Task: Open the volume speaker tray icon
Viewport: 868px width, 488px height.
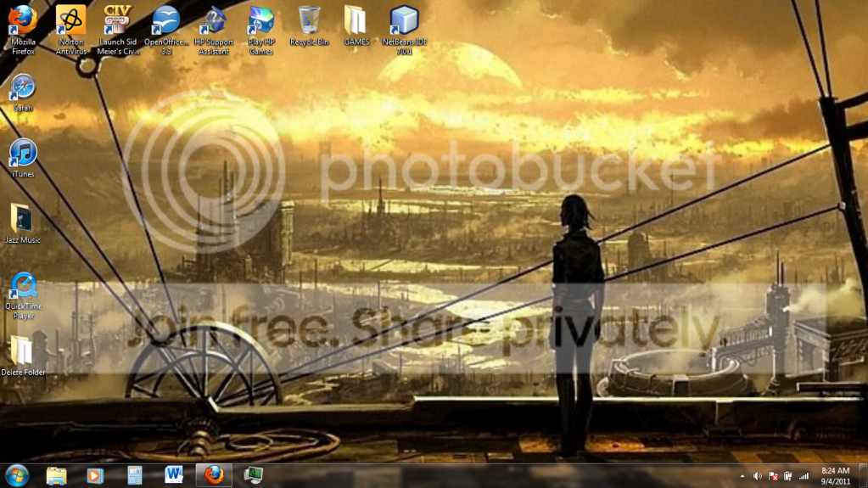Action: click(758, 476)
